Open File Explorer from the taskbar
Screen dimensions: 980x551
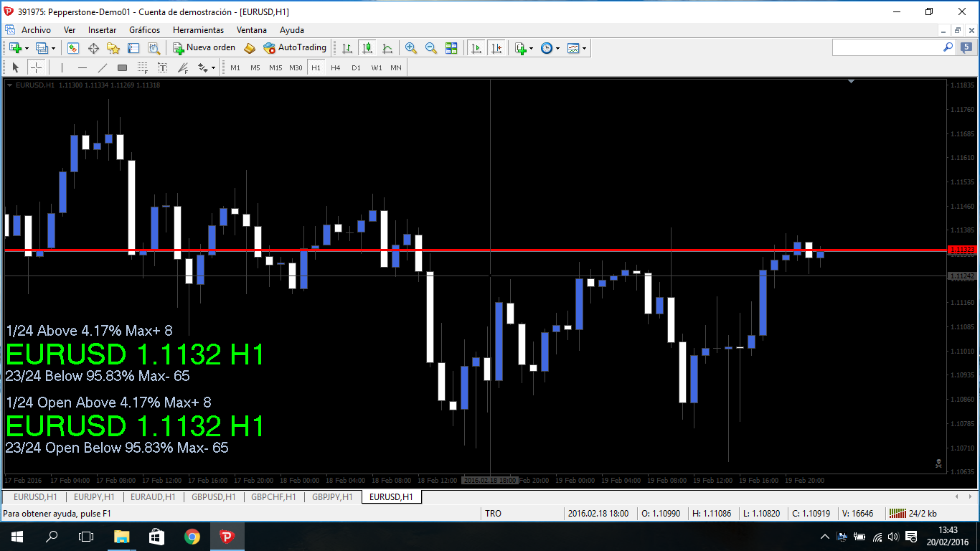121,536
